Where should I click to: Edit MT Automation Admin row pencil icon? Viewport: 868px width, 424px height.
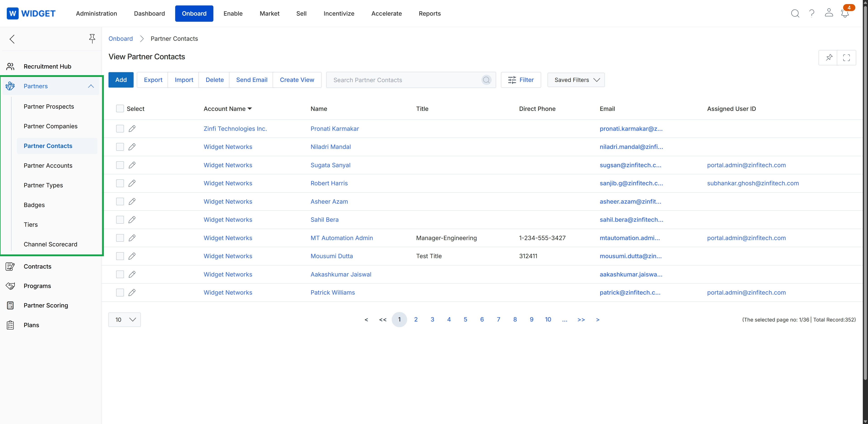132,238
